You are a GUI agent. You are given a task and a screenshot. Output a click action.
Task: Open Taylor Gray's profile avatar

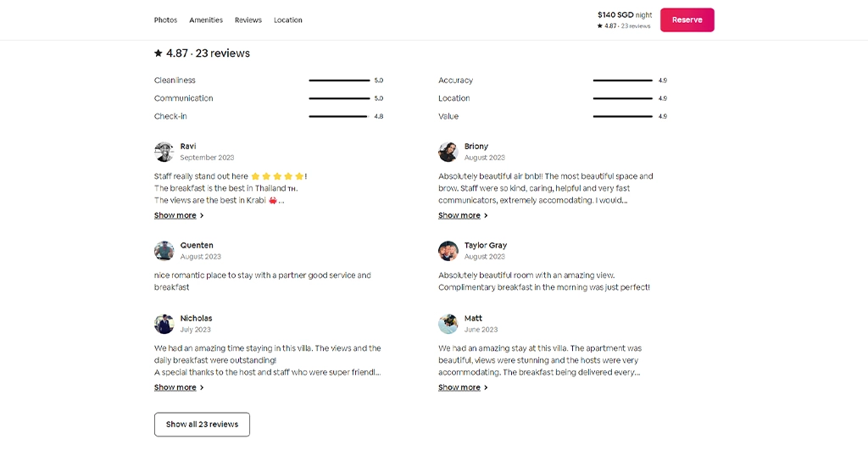point(448,251)
